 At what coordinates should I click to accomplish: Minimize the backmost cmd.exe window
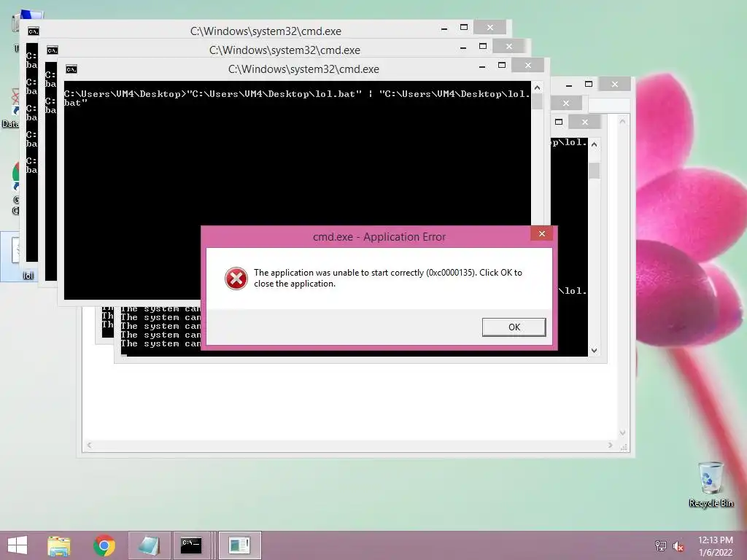point(444,29)
